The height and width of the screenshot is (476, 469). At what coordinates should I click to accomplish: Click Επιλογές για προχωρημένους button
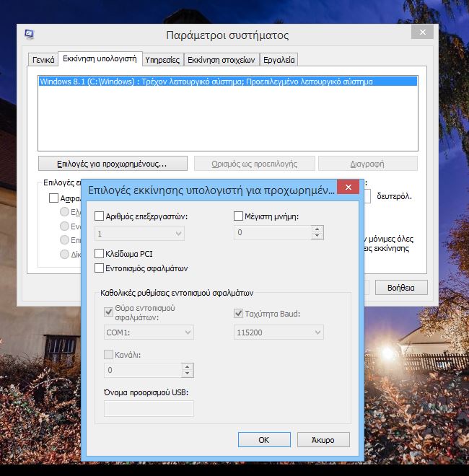[113, 164]
